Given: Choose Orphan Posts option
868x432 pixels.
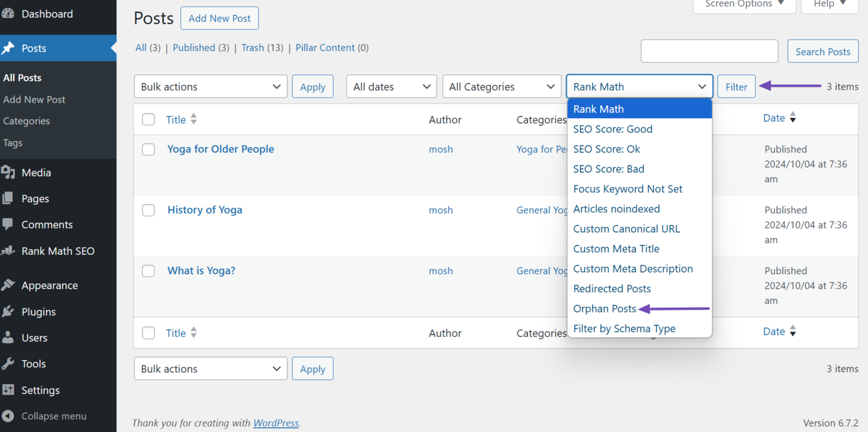Looking at the screenshot, I should tap(640, 308).
